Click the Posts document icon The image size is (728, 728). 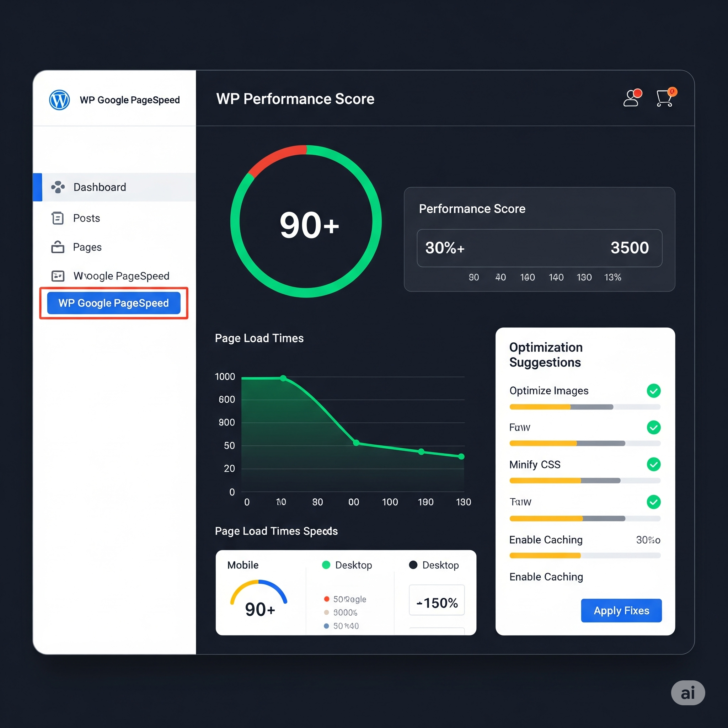58,218
